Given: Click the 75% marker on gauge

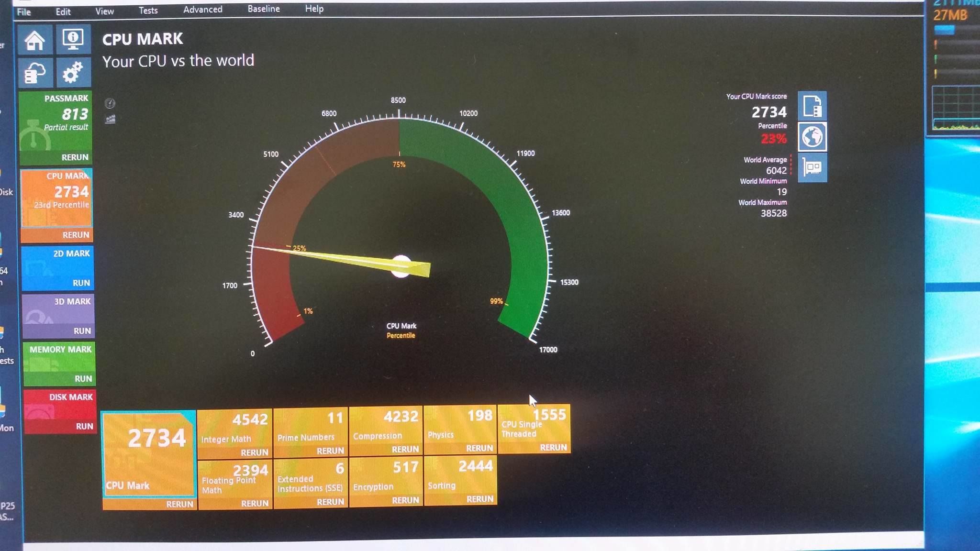Looking at the screenshot, I should [399, 165].
